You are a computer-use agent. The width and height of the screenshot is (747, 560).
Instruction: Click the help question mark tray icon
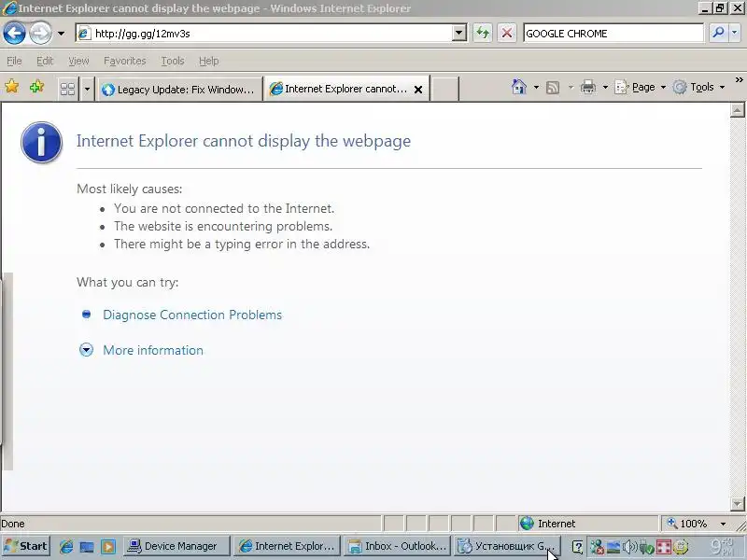[x=577, y=547]
